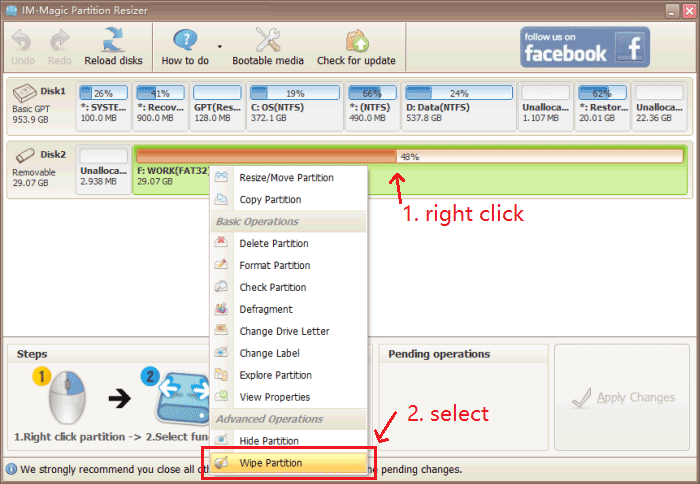Viewport: 700px width, 484px height.
Task: Choose Resize/Move Partition from context menu
Action: tap(288, 178)
